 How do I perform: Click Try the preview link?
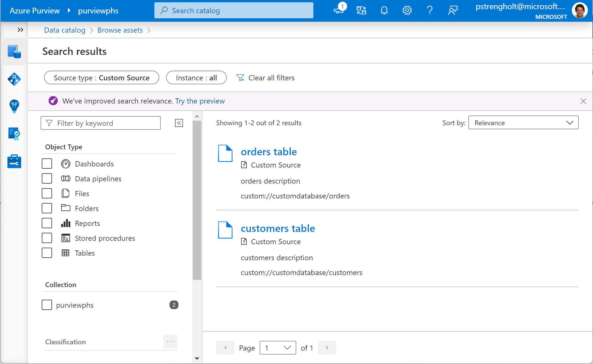[x=200, y=101]
